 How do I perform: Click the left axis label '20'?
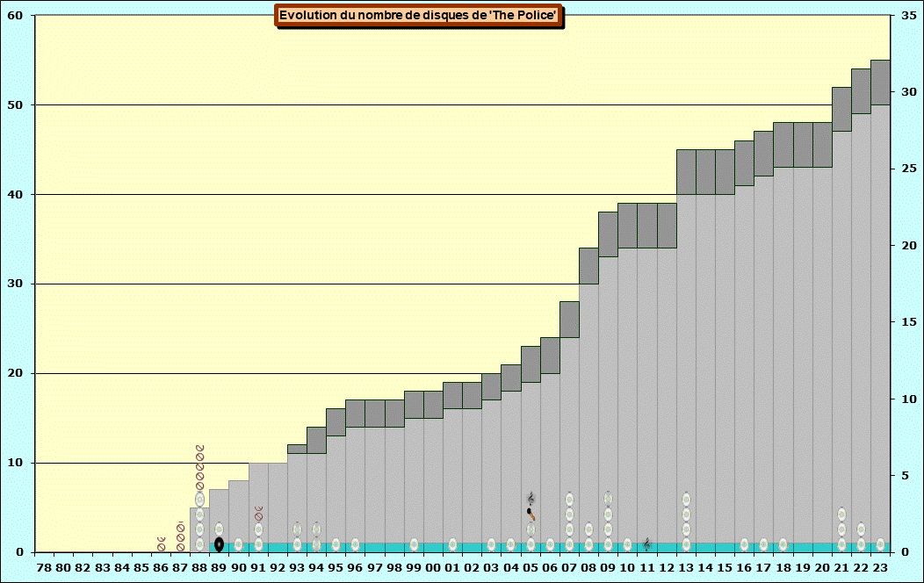[x=15, y=373]
